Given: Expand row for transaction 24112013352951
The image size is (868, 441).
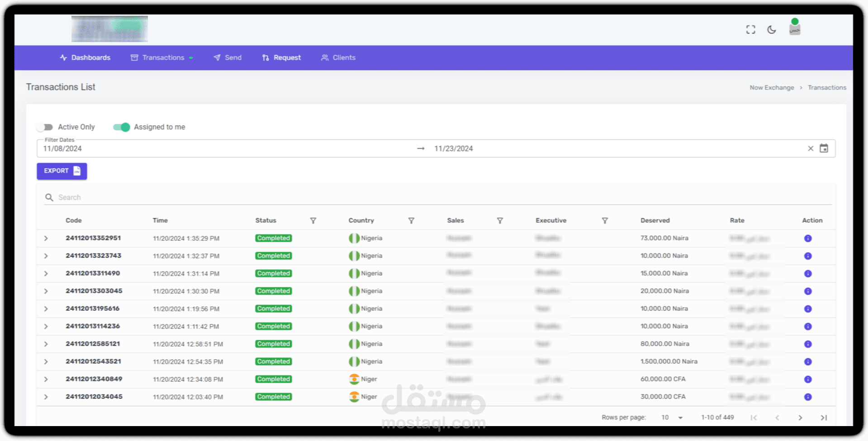Looking at the screenshot, I should click(46, 238).
